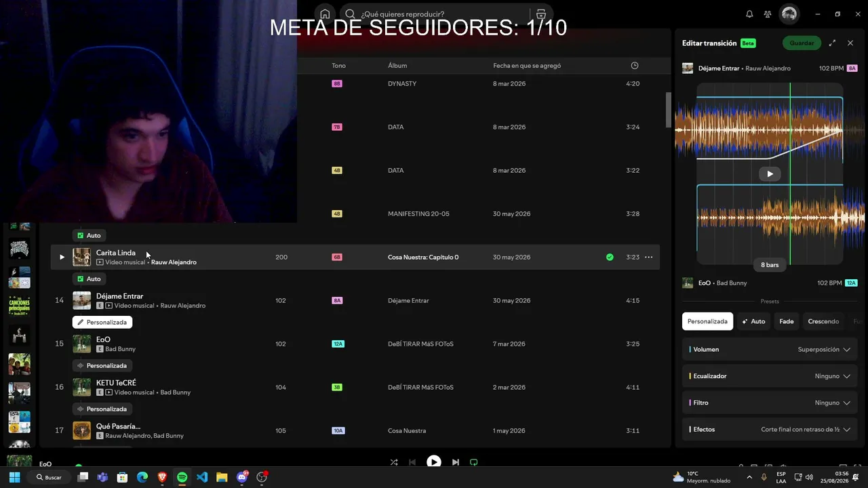Close the Editar transición panel
This screenshot has height=488, width=868.
click(x=850, y=43)
